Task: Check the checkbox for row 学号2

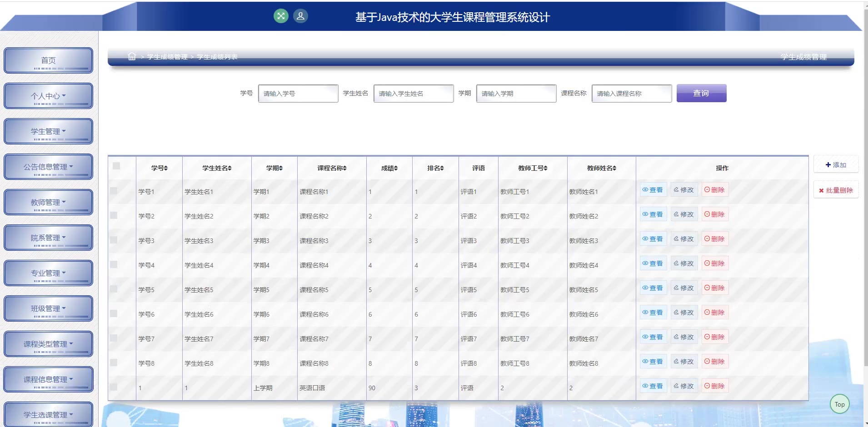Action: pos(114,215)
